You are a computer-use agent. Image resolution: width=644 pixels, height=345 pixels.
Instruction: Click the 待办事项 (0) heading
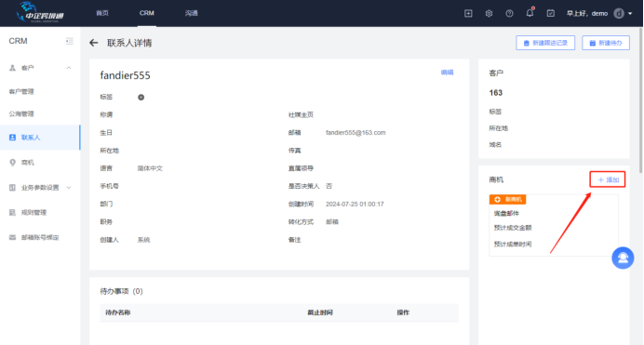click(x=122, y=291)
